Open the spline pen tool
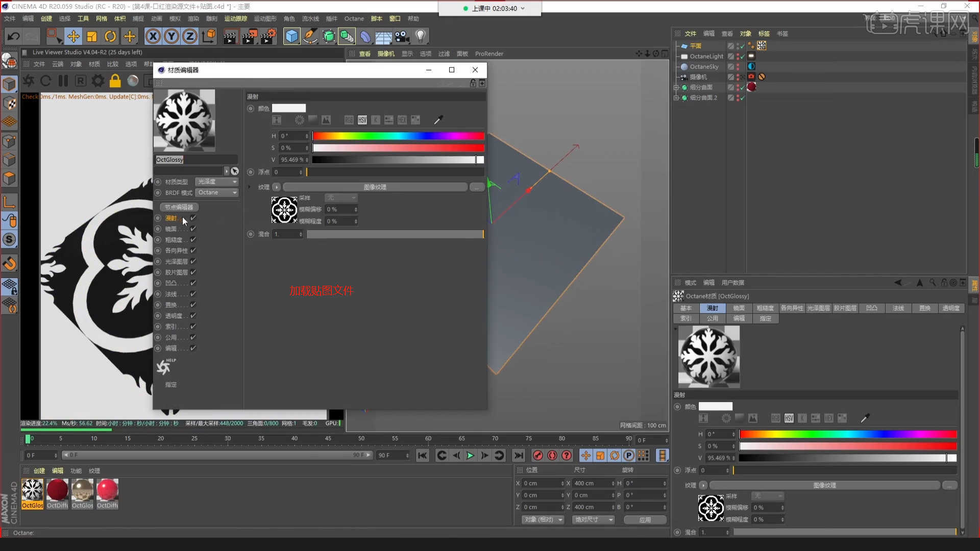980x551 pixels. [310, 36]
